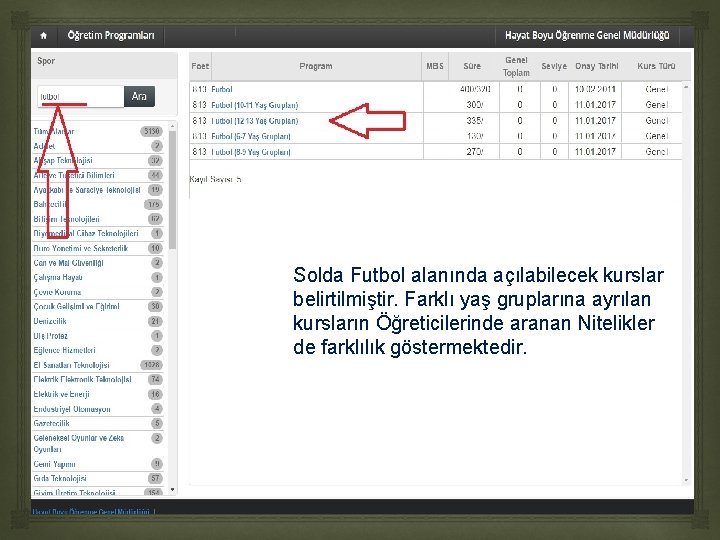This screenshot has height=540, width=720.
Task: Select Diş Protez category
Action: [51, 336]
